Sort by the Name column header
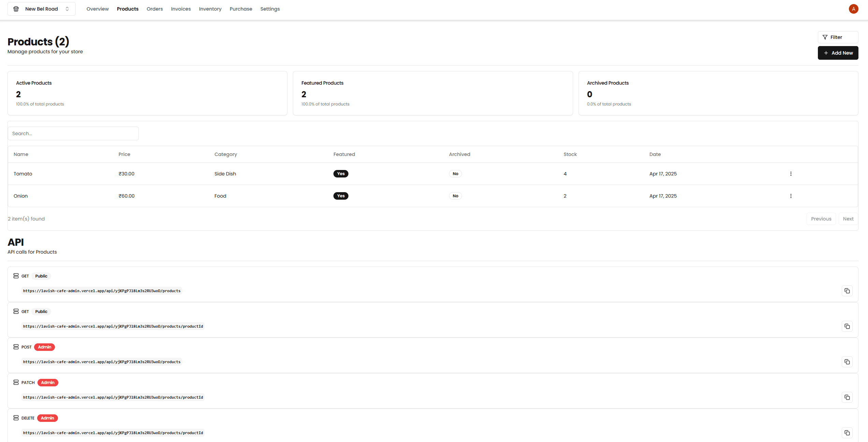 pos(21,154)
